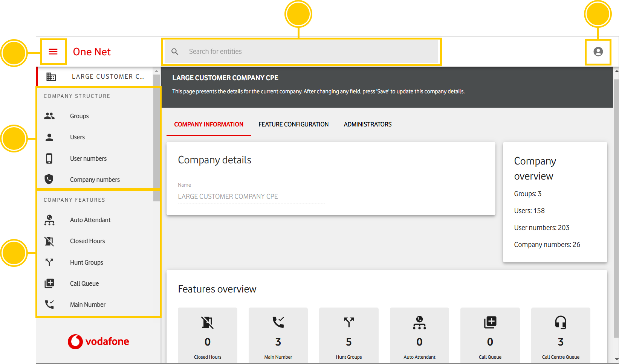The image size is (619, 364).
Task: Click the Company numbers shield icon
Action: coord(49,179)
